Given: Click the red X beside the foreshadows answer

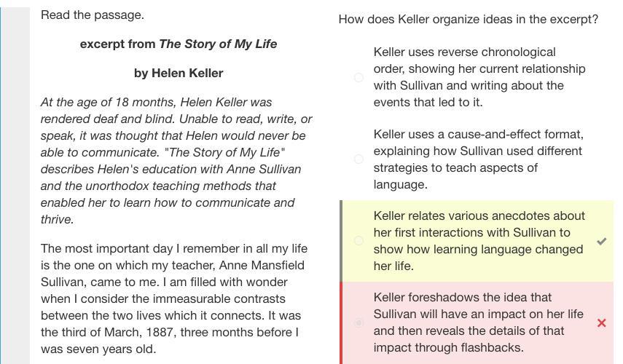Looking at the screenshot, I should [602, 323].
